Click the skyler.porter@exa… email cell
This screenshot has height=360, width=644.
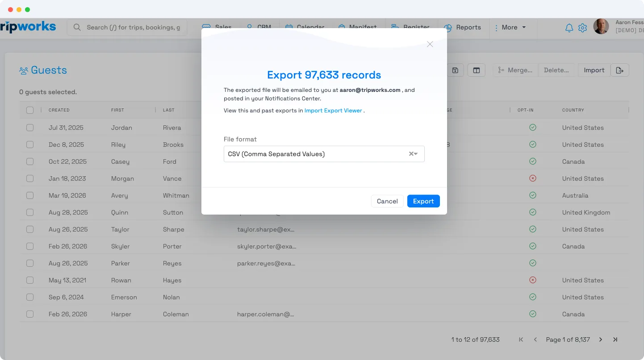[x=267, y=246]
